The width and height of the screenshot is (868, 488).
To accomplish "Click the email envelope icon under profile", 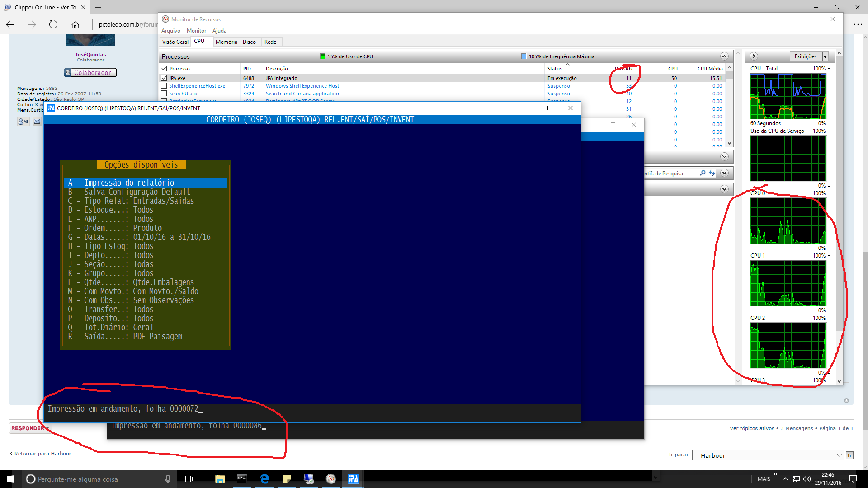I will [x=37, y=121].
